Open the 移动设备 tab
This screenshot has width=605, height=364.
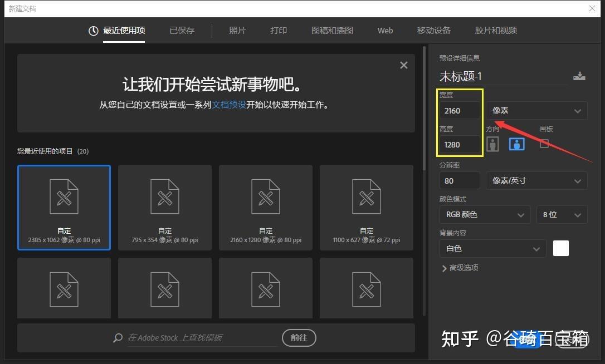(x=433, y=31)
